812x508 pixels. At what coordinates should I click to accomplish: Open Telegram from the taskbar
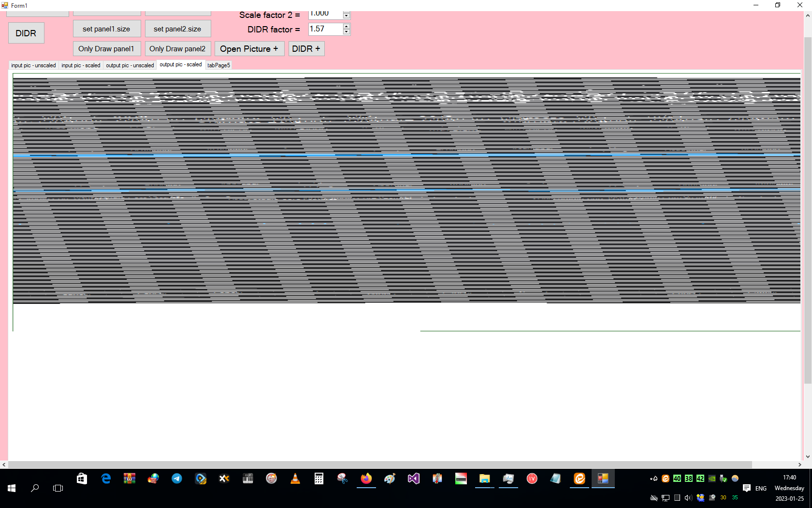(177, 478)
